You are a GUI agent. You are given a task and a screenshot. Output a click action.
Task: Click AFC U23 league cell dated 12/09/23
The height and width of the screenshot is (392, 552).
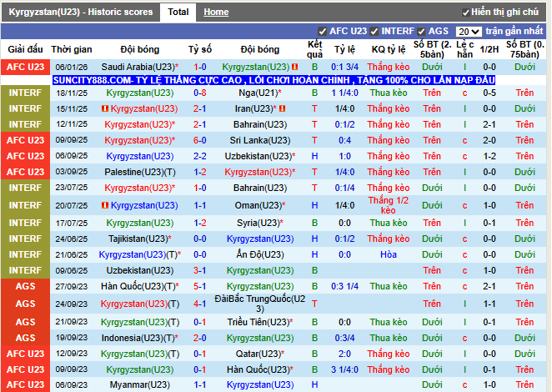pos(25,354)
